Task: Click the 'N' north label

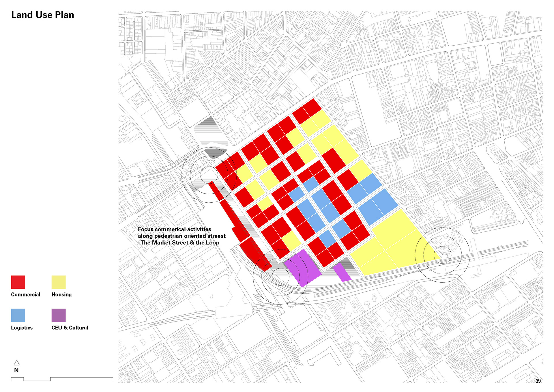Action: tap(16, 370)
